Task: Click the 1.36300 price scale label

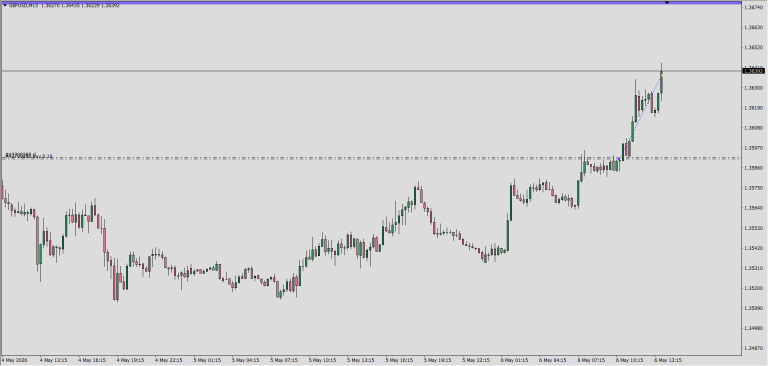Action: pyautogui.click(x=754, y=88)
